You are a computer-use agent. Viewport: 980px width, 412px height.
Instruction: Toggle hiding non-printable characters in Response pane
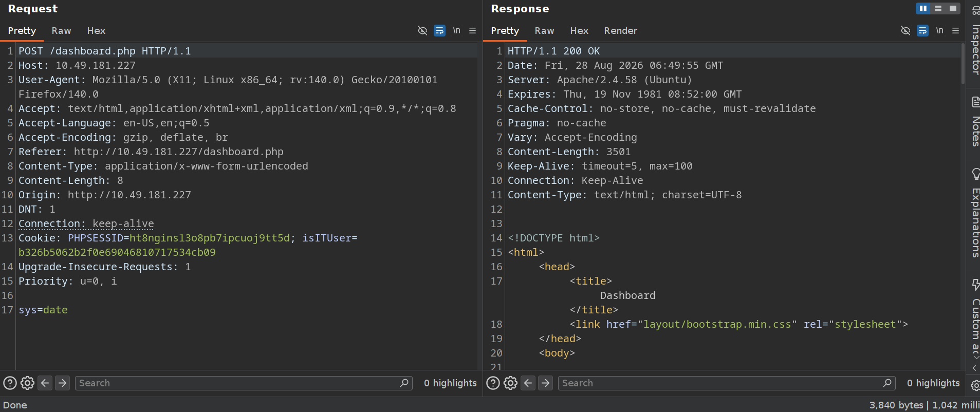[905, 30]
